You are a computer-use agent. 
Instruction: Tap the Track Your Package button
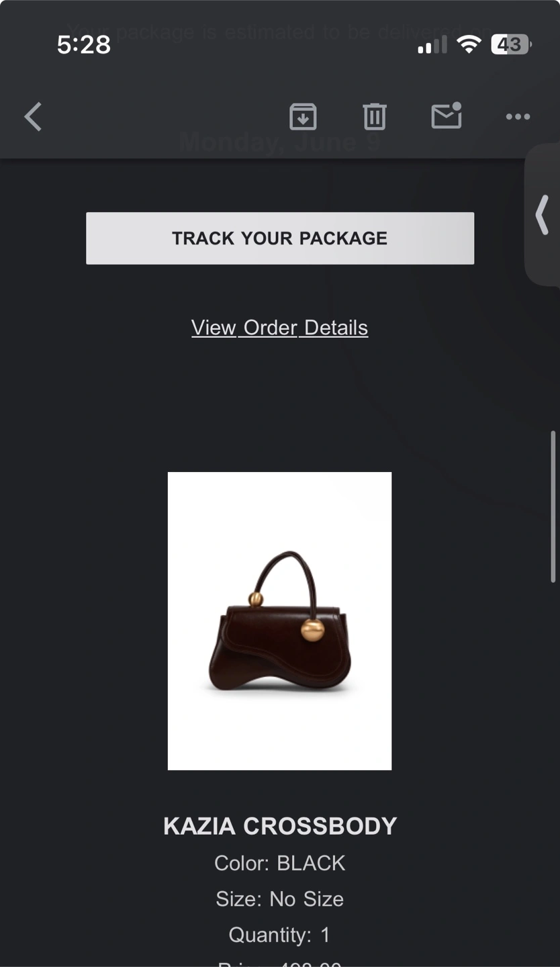tap(280, 238)
